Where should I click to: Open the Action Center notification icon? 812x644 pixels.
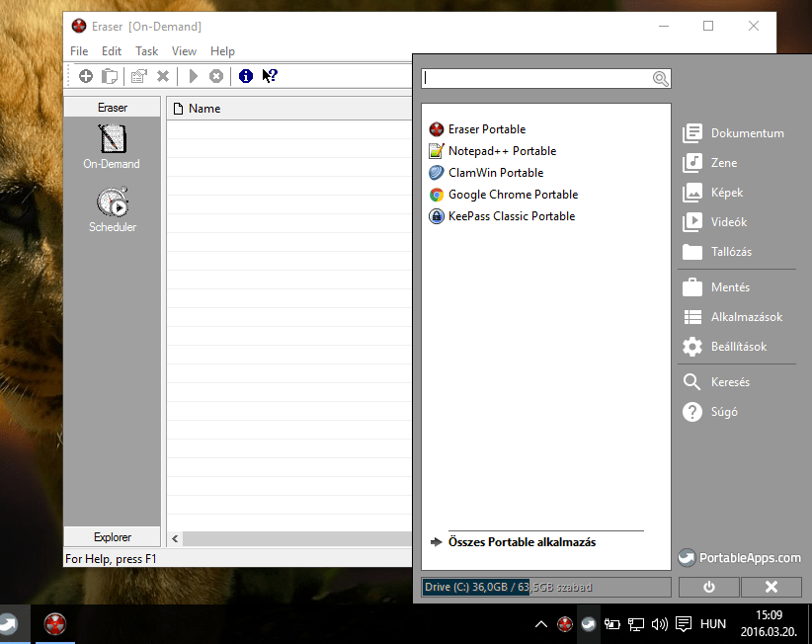coord(684,624)
